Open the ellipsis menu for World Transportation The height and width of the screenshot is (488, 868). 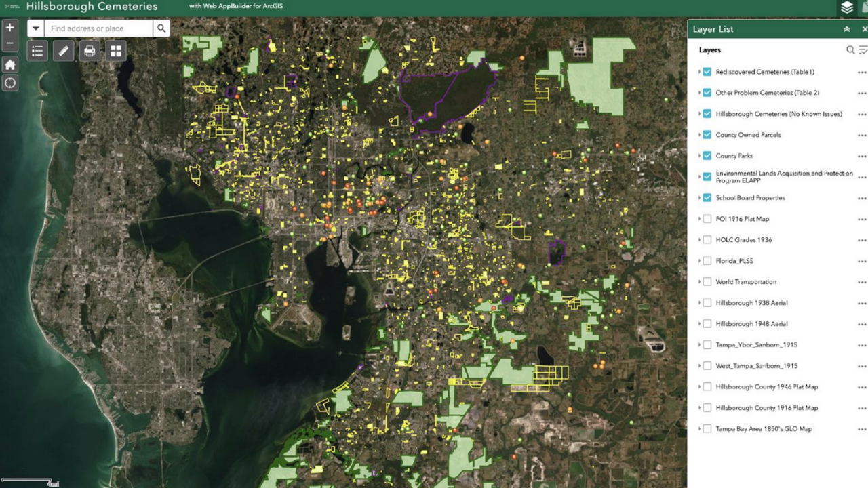point(862,281)
